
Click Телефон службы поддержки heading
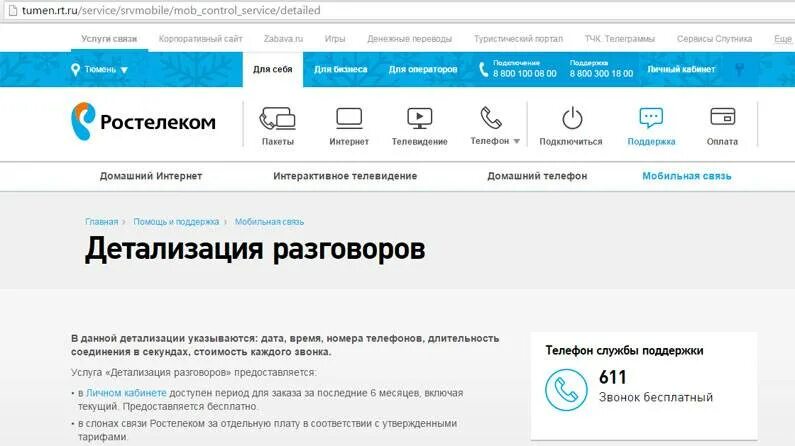pyautogui.click(x=624, y=351)
